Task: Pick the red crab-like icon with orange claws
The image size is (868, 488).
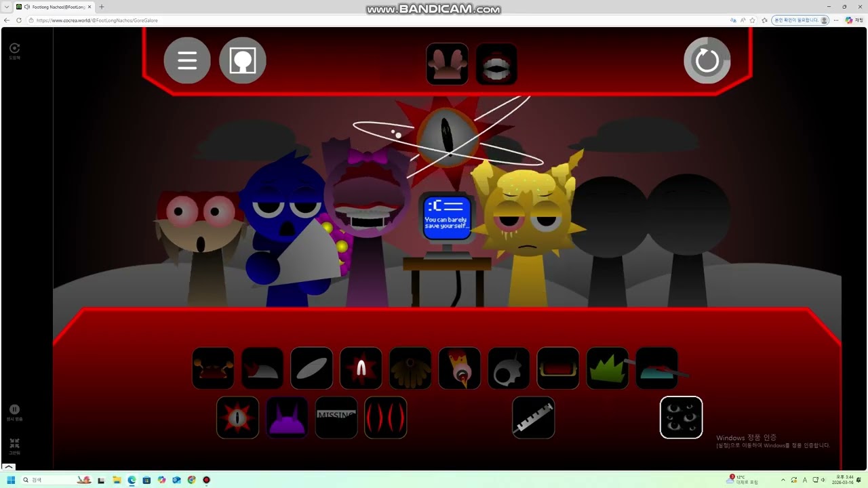Action: click(x=213, y=368)
